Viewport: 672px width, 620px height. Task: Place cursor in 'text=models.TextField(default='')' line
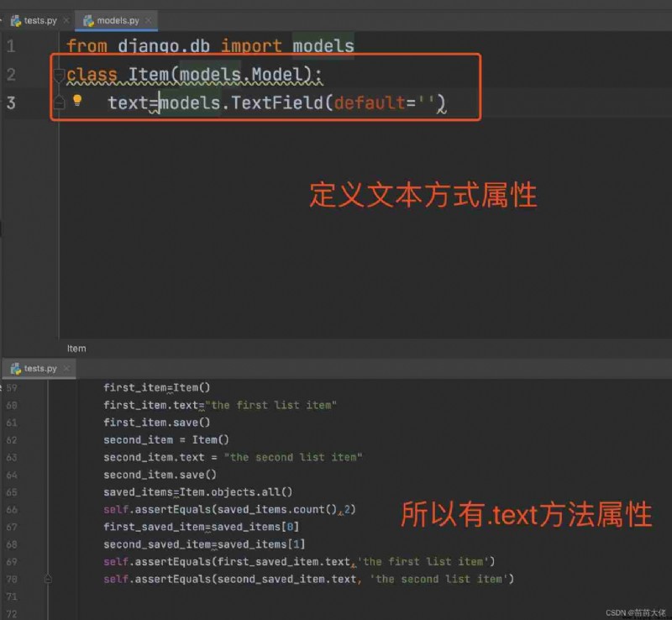(277, 103)
